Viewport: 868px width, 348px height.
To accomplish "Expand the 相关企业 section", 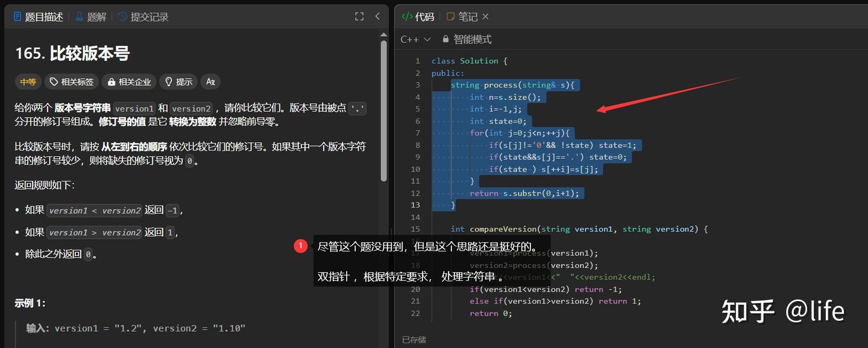I will click(x=128, y=82).
